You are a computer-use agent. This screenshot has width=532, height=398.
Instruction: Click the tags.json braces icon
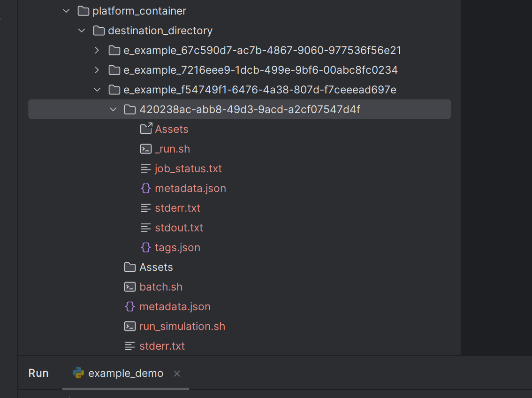[146, 247]
